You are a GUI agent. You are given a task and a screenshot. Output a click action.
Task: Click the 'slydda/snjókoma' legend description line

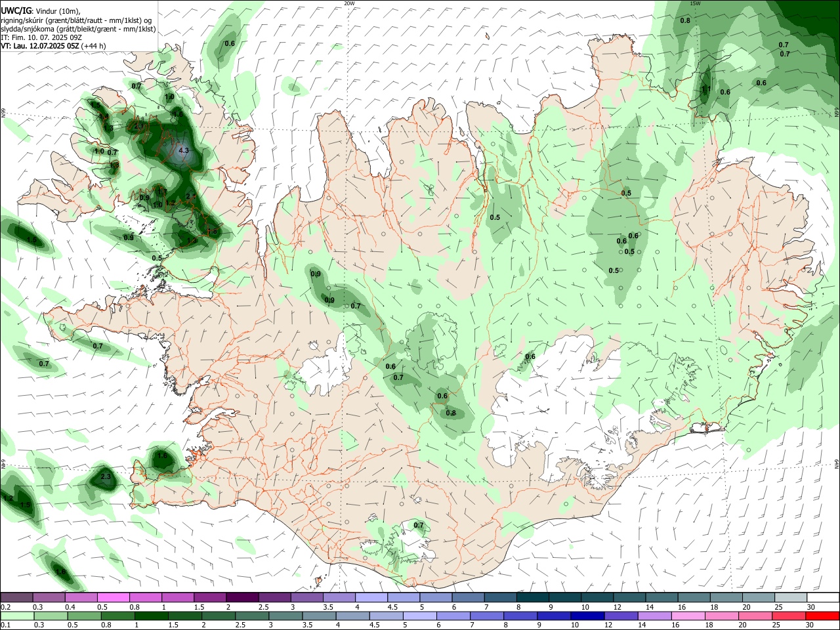pos(78,29)
